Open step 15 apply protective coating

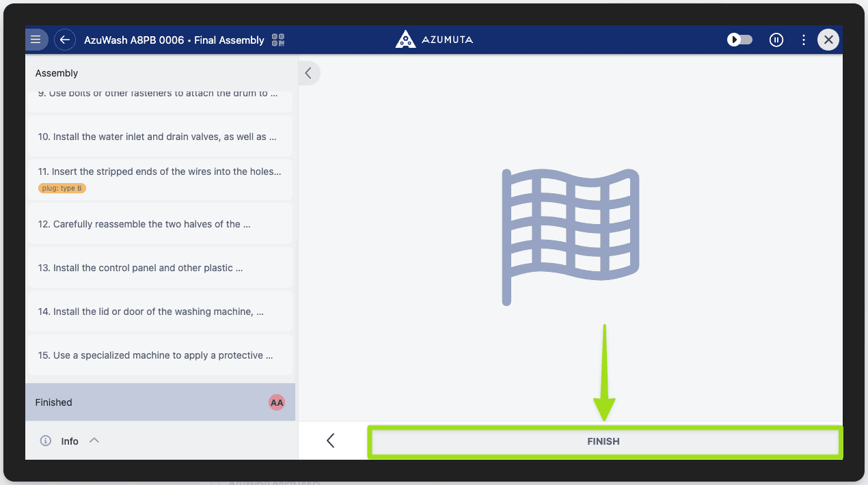pyautogui.click(x=159, y=355)
